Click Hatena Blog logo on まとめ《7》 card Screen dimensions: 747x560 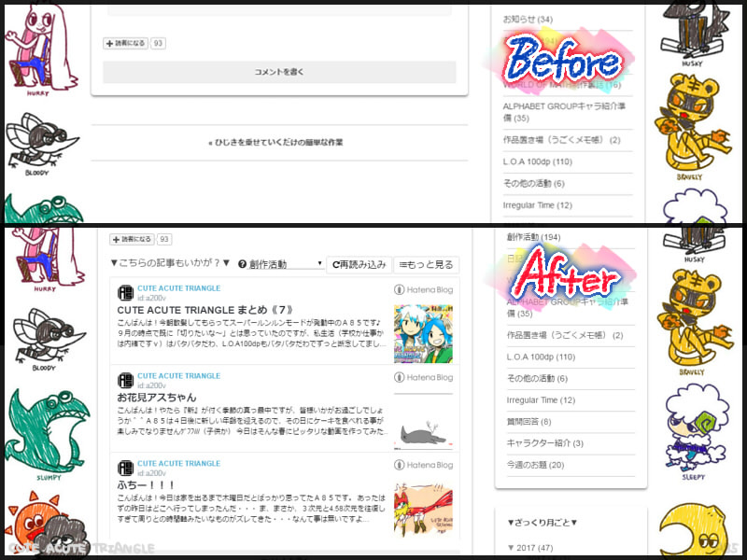[424, 289]
